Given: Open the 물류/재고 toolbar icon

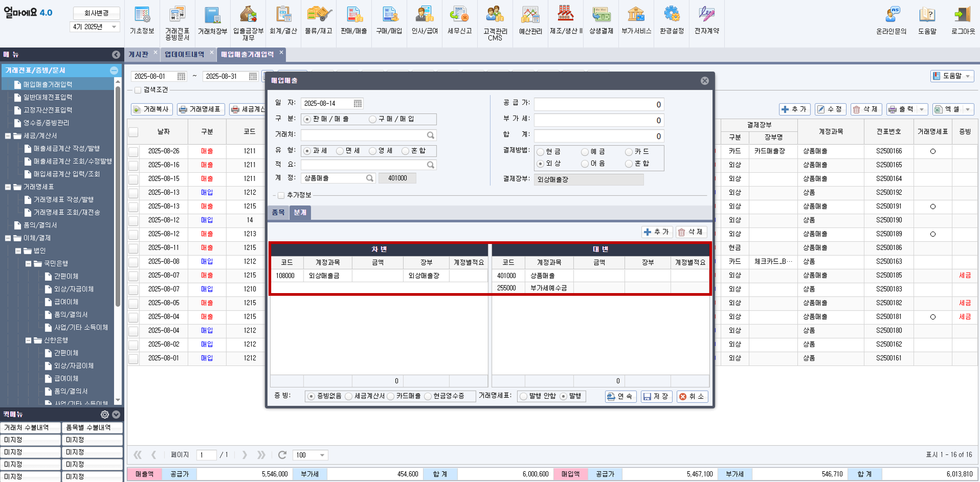Looking at the screenshot, I should pyautogui.click(x=319, y=22).
